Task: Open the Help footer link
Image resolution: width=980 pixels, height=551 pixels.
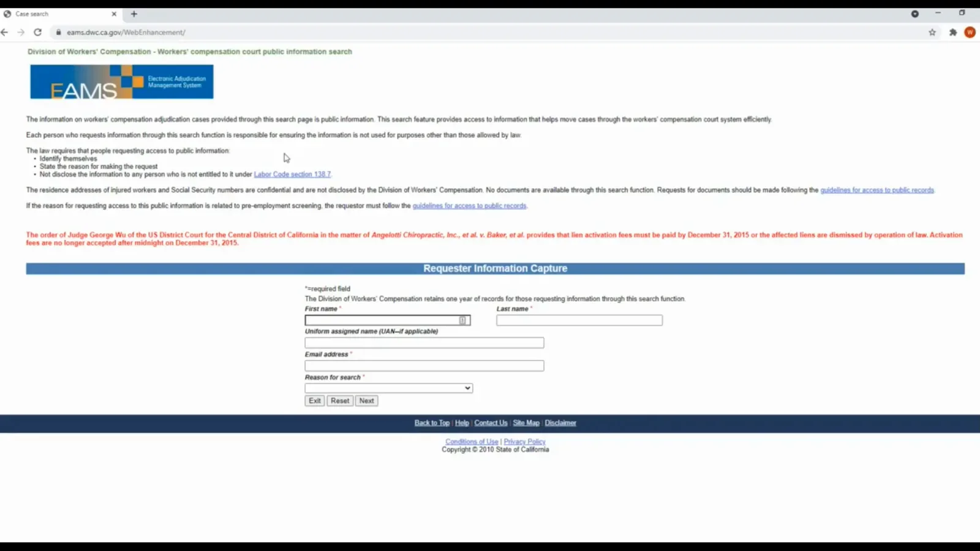Action: (462, 423)
